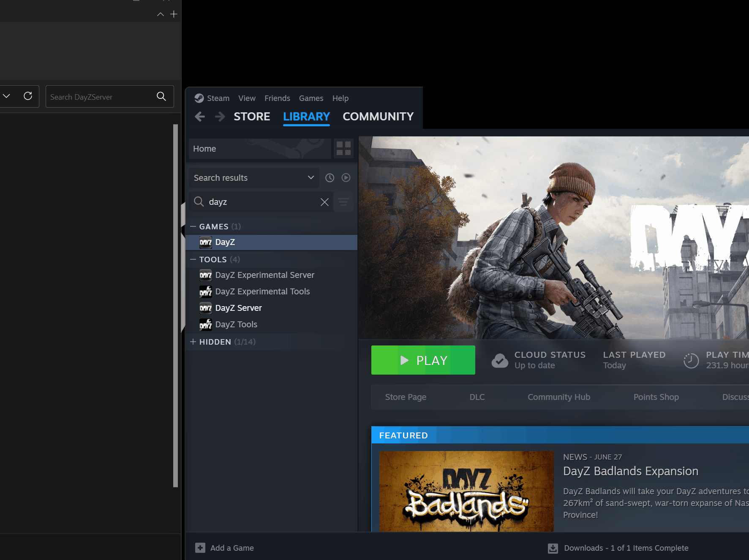Viewport: 749px width, 560px height.
Task: Clear the dayz library search text
Action: (324, 202)
